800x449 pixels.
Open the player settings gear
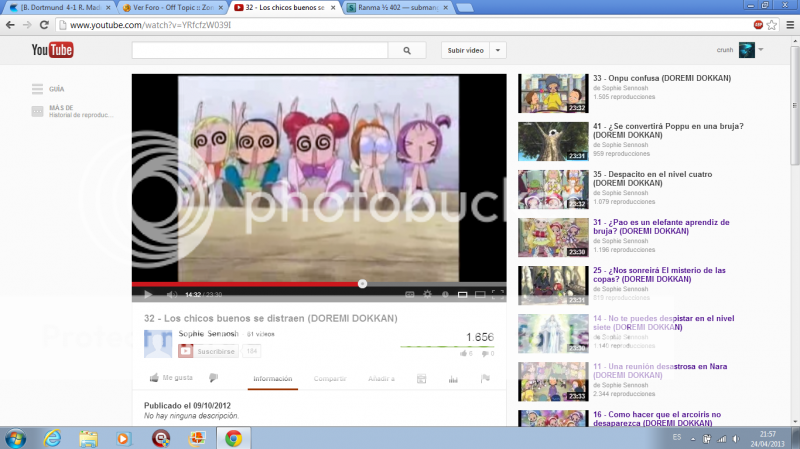[x=428, y=294]
